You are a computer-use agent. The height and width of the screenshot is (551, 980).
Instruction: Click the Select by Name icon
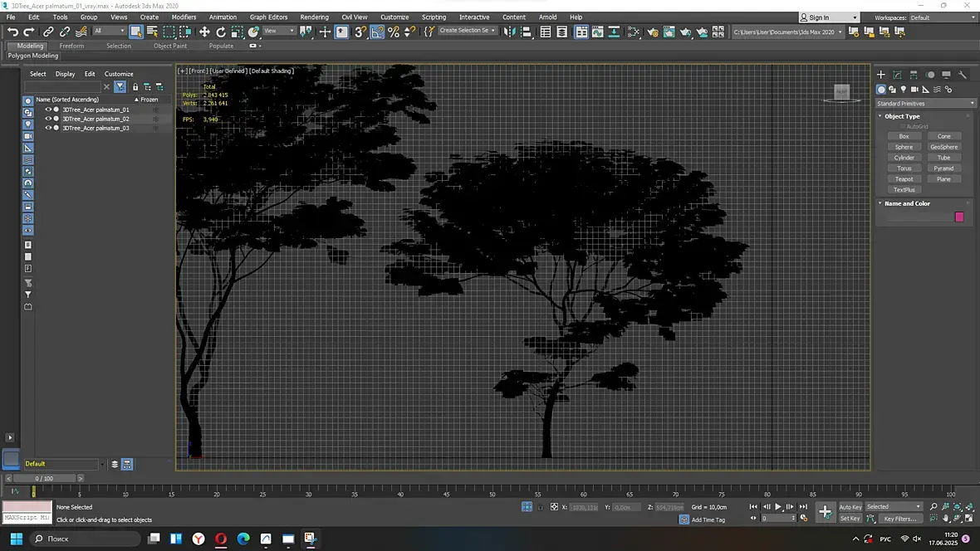tap(152, 32)
